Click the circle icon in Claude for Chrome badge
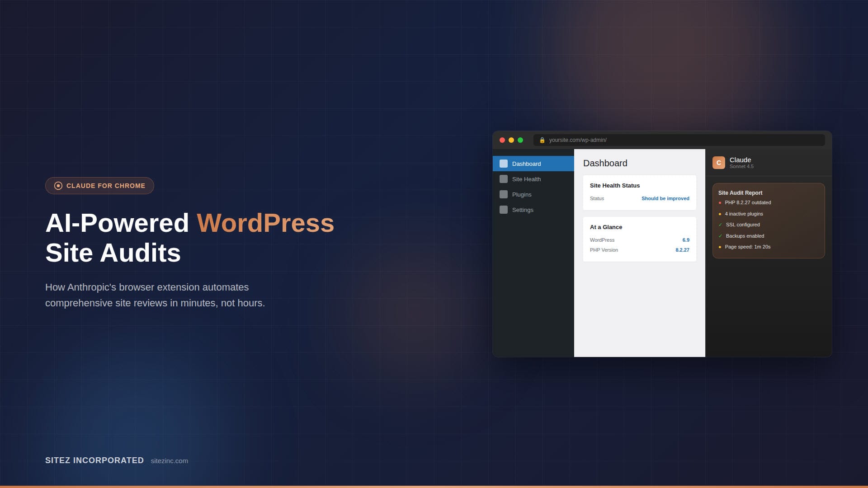 pos(58,186)
